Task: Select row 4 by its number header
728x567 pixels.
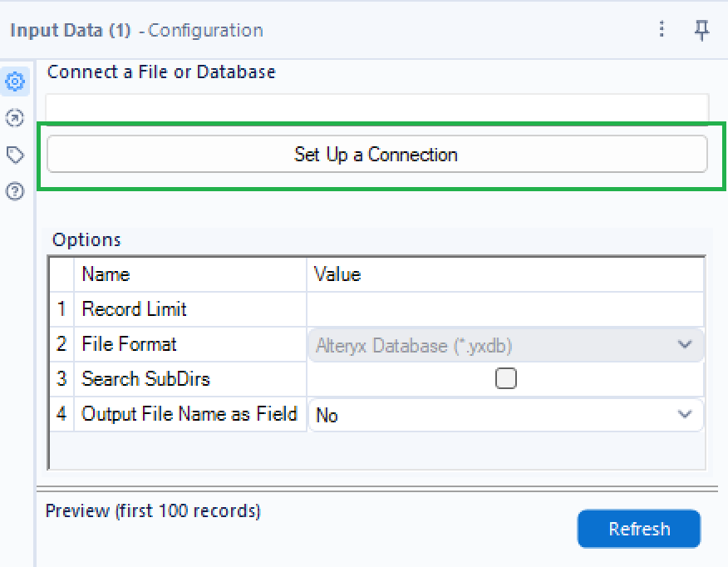Action: tap(61, 414)
